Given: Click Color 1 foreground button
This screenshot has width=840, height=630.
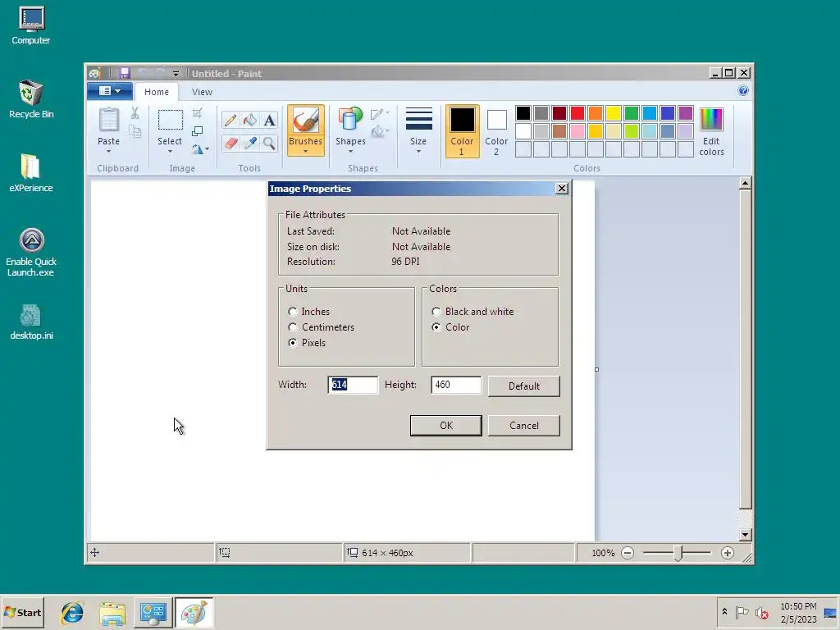Looking at the screenshot, I should pos(462,131).
